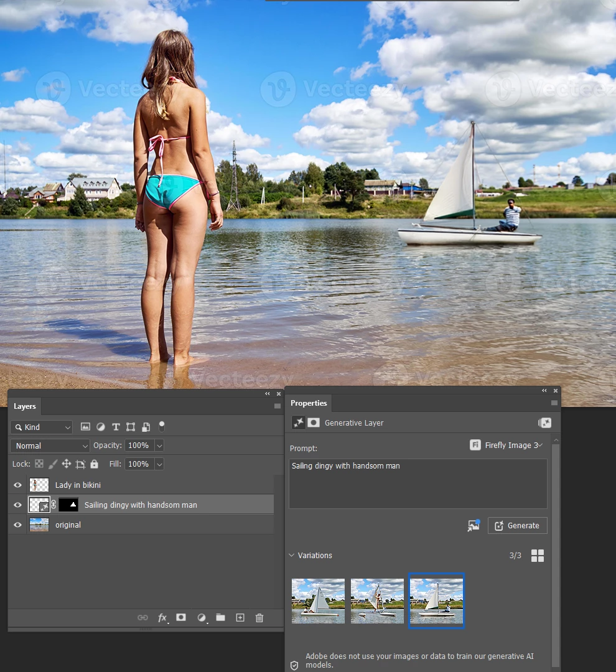The image size is (616, 672).
Task: Click icon at right of Generative Layer header
Action: pos(544,423)
